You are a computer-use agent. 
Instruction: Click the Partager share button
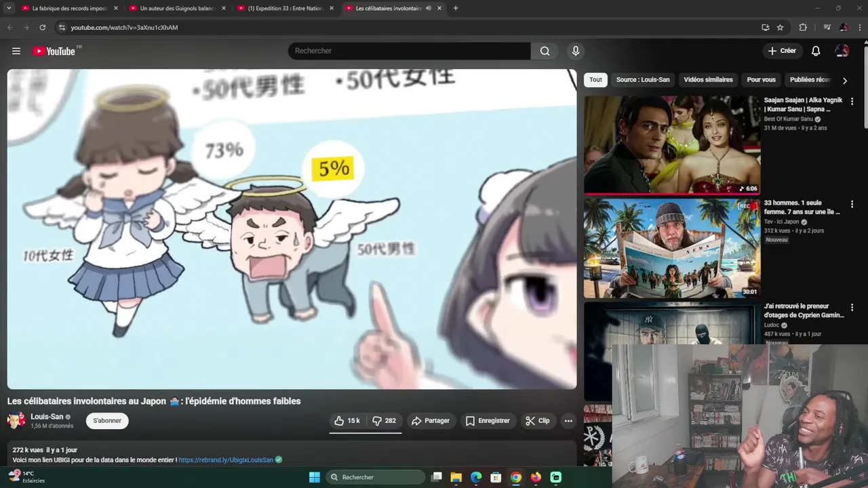tap(430, 421)
